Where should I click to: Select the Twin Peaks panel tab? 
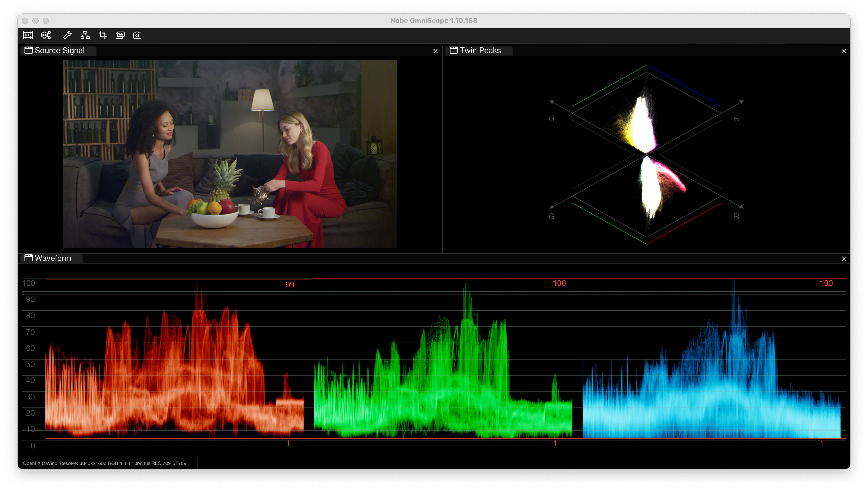point(479,51)
